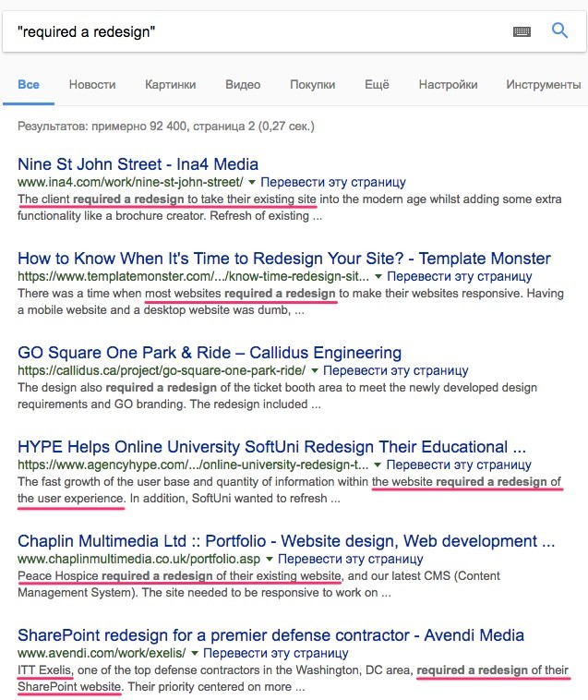Open Chaplin Multimedia Portfolio result
Screen dimensions: 588x700
click(x=286, y=541)
